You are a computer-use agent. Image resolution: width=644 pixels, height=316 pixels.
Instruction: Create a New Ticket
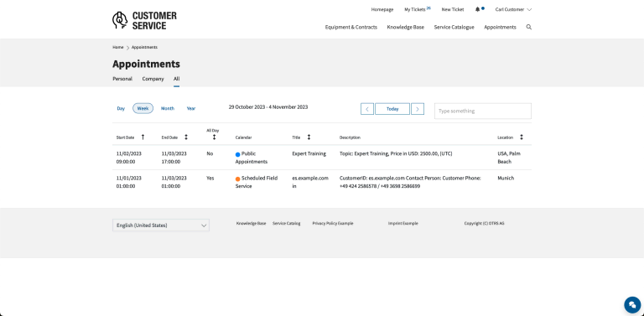click(453, 9)
